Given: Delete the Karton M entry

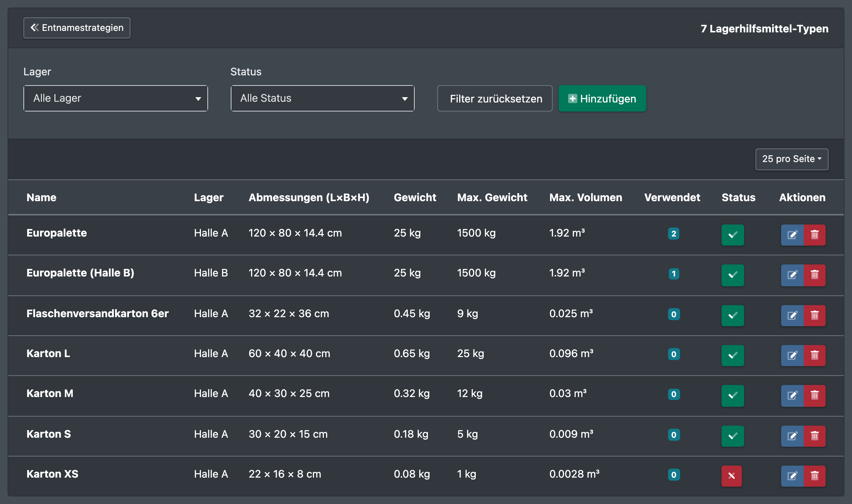Looking at the screenshot, I should 815,396.
